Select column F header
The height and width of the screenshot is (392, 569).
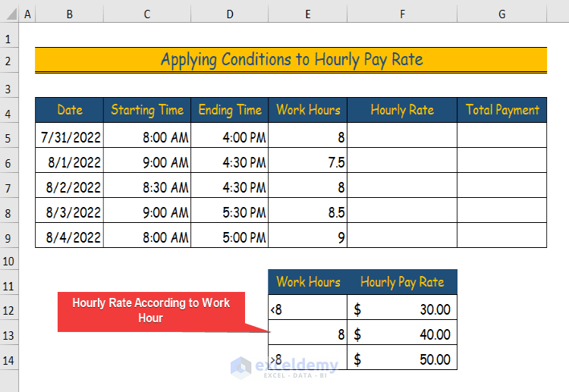(x=402, y=14)
